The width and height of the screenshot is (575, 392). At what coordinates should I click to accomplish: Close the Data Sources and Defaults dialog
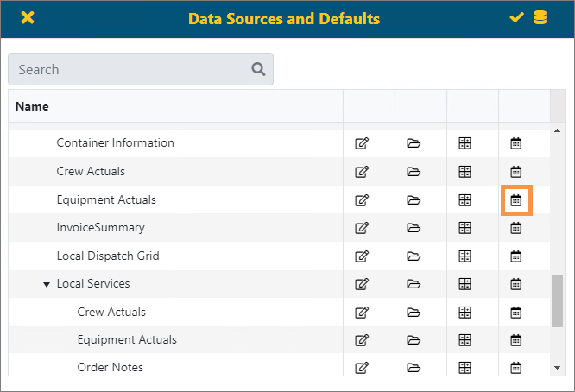coord(28,18)
